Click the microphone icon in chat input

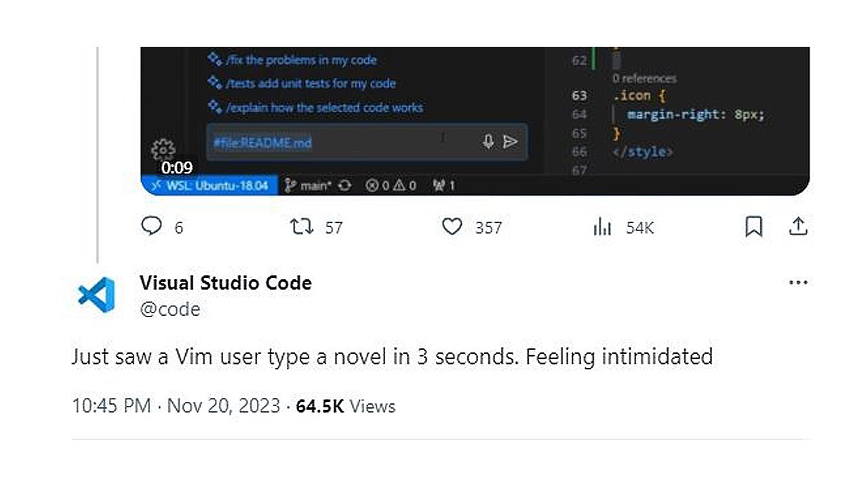point(488,142)
